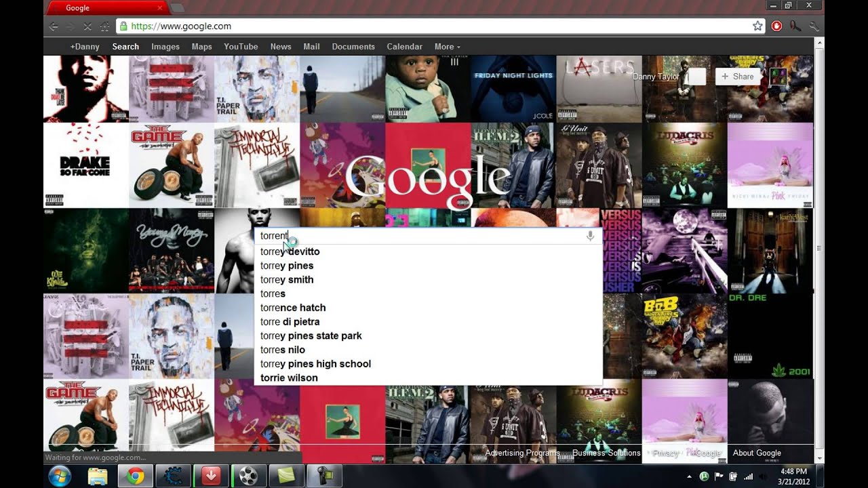Click the green lock security icon
868x488 pixels.
pyautogui.click(x=123, y=26)
